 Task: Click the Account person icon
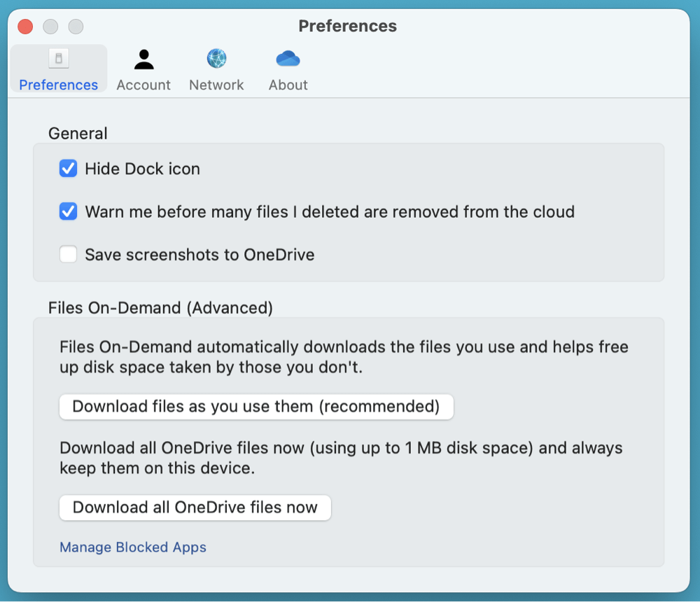pyautogui.click(x=143, y=58)
